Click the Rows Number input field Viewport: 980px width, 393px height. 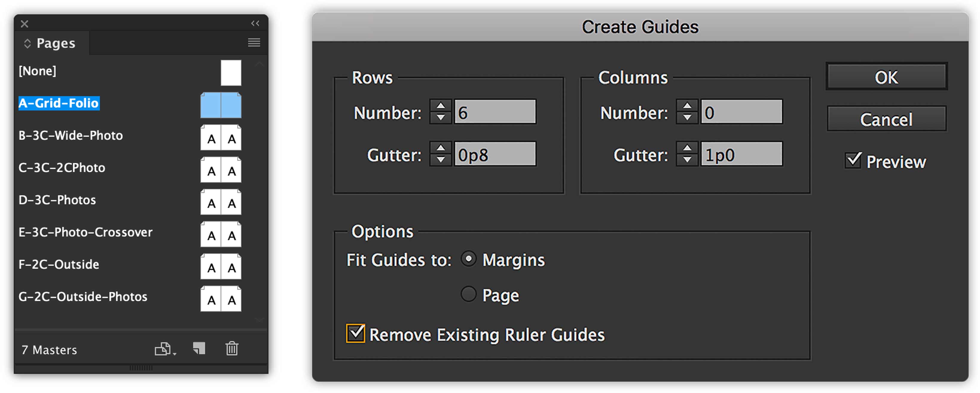pyautogui.click(x=495, y=112)
